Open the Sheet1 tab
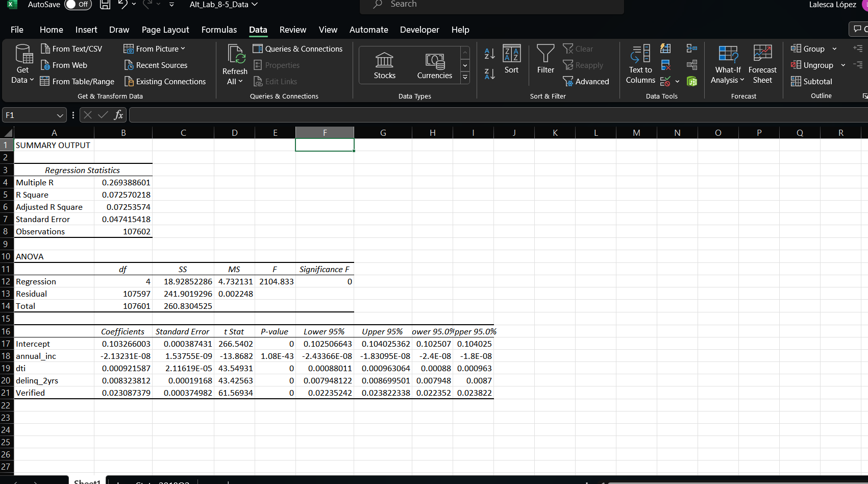868x484 pixels. [x=87, y=480]
